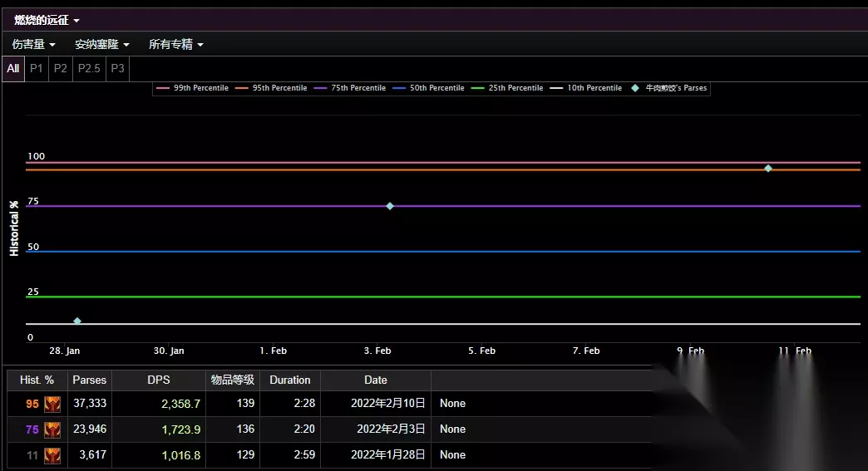Select the P2.5 phase tab
This screenshot has width=868, height=471.
click(89, 68)
